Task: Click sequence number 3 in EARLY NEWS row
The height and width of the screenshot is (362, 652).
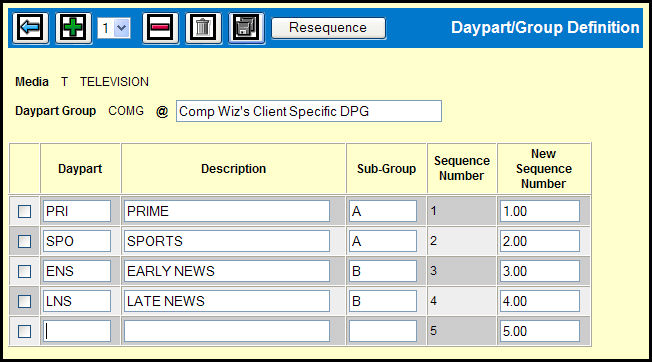Action: point(433,271)
